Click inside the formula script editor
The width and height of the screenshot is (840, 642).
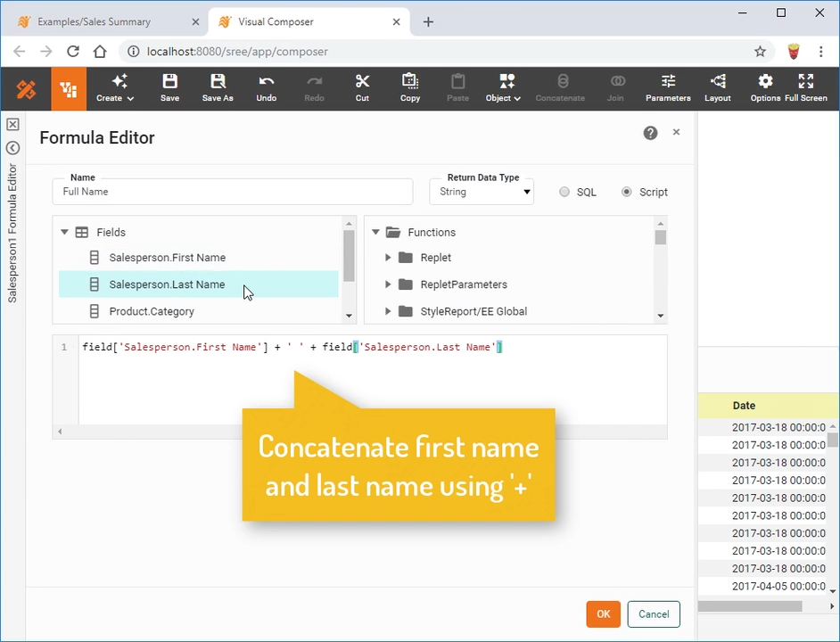pyautogui.click(x=373, y=380)
